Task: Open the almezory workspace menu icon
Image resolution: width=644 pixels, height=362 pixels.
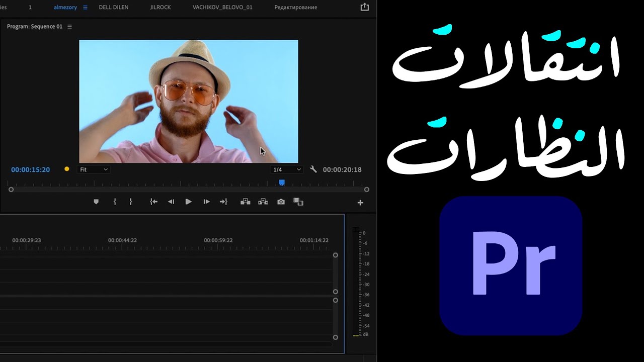Action: coord(85,8)
